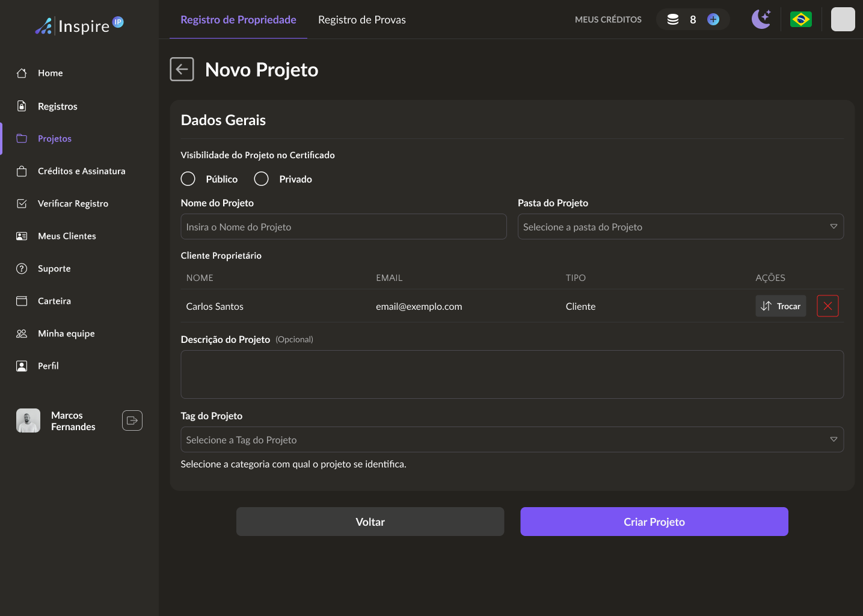This screenshot has width=863, height=616.
Task: Select the Público visibility radio button
Action: [x=188, y=179]
